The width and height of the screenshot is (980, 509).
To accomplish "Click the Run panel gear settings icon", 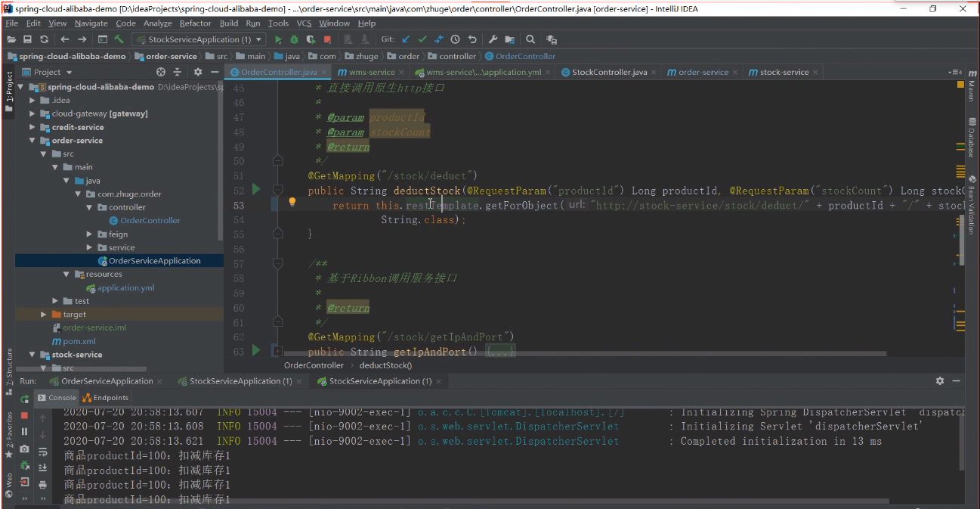I will [x=940, y=381].
